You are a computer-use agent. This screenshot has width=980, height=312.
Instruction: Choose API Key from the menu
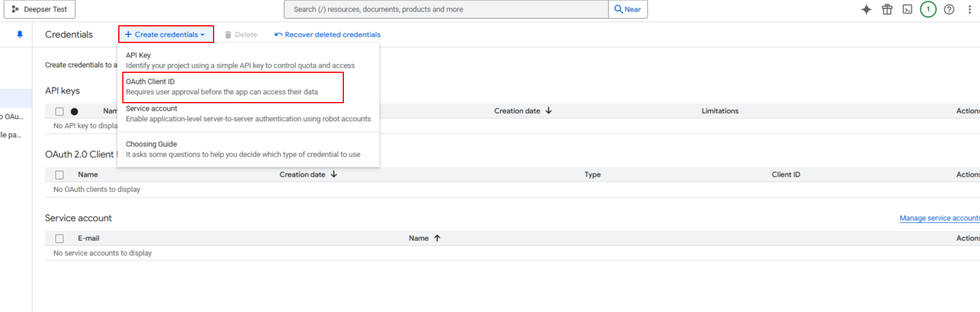[248, 60]
